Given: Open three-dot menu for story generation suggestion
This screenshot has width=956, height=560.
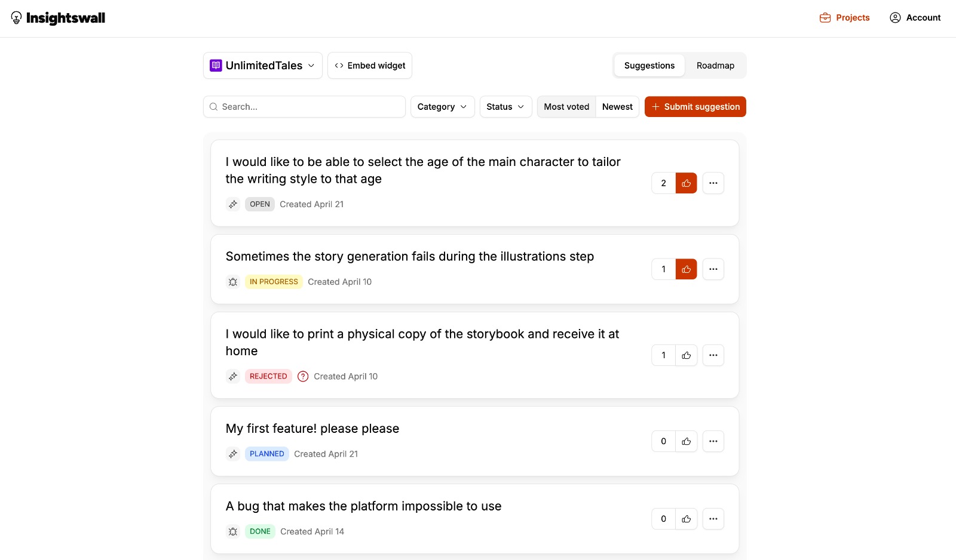Looking at the screenshot, I should pyautogui.click(x=713, y=269).
